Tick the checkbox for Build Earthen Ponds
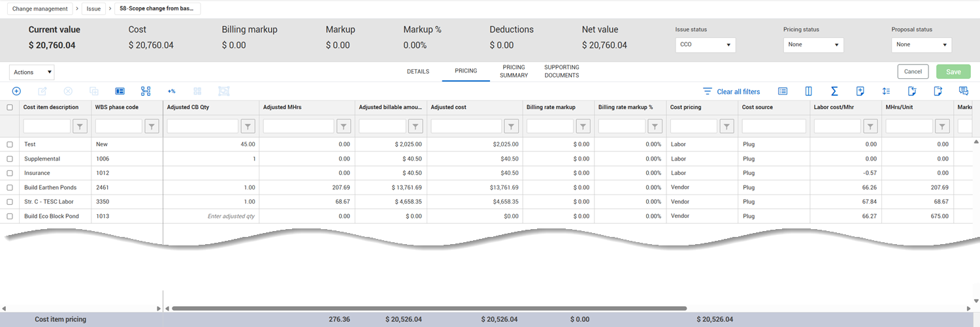 click(10, 188)
